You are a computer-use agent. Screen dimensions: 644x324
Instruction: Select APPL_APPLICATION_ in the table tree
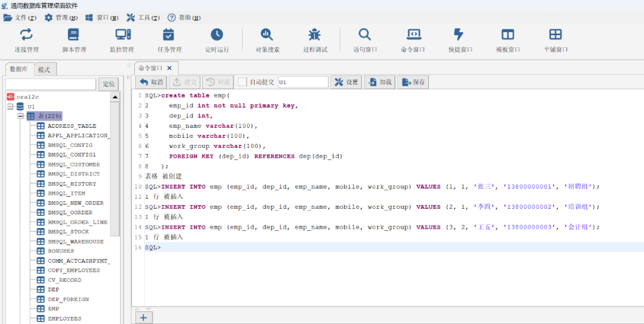point(78,135)
